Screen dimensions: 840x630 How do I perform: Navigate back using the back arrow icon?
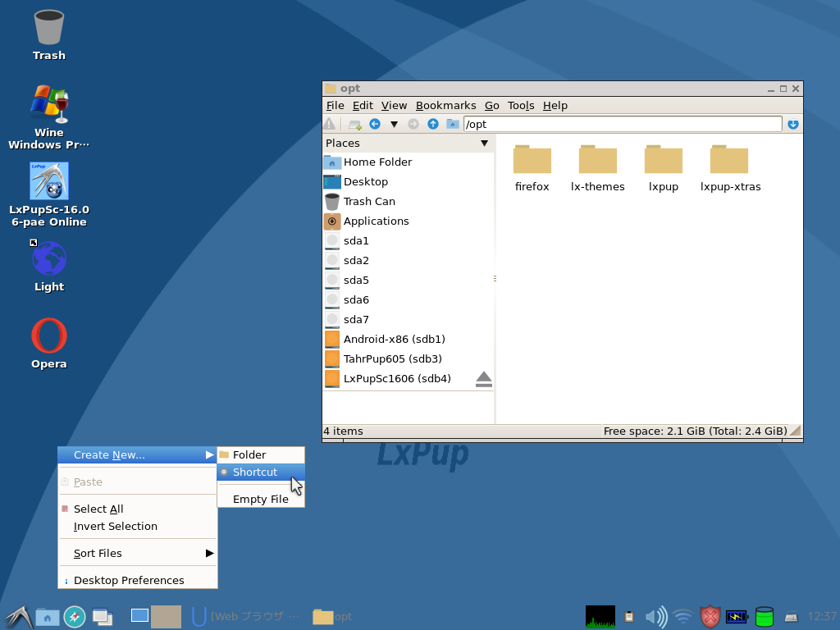375,124
